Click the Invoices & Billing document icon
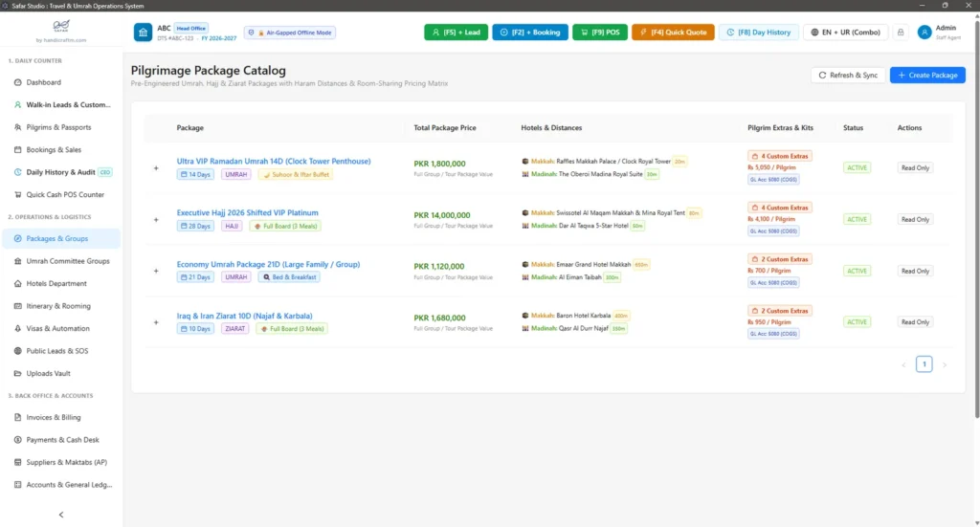The height and width of the screenshot is (527, 980). click(17, 417)
